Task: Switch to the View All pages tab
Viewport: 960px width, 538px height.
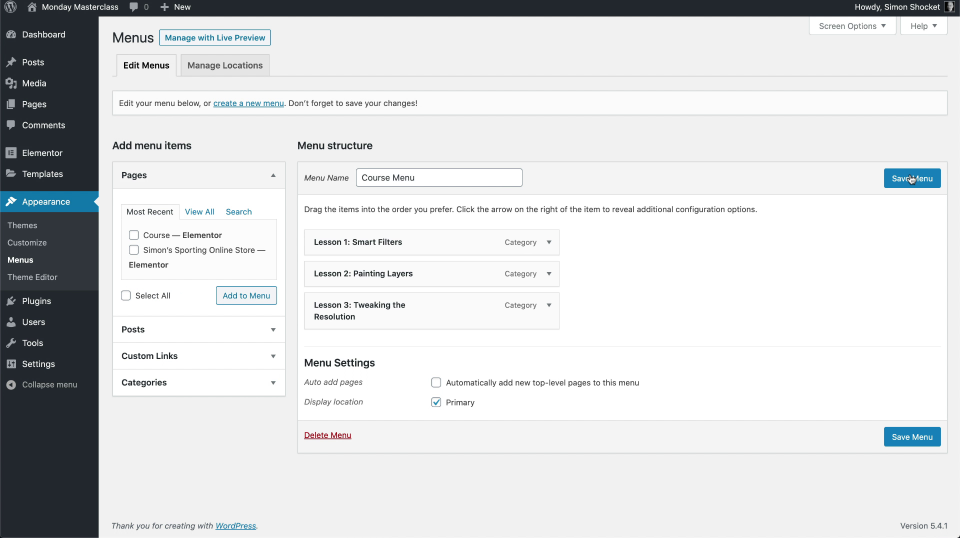Action: coord(199,212)
